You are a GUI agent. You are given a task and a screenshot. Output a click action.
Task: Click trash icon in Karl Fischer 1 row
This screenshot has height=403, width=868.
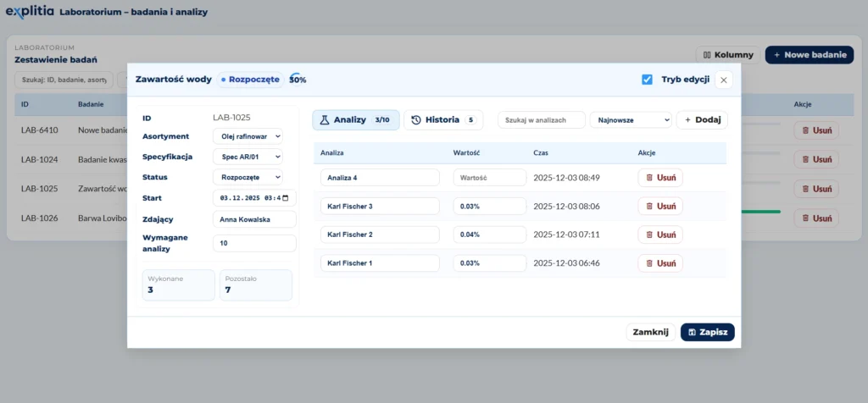click(649, 263)
